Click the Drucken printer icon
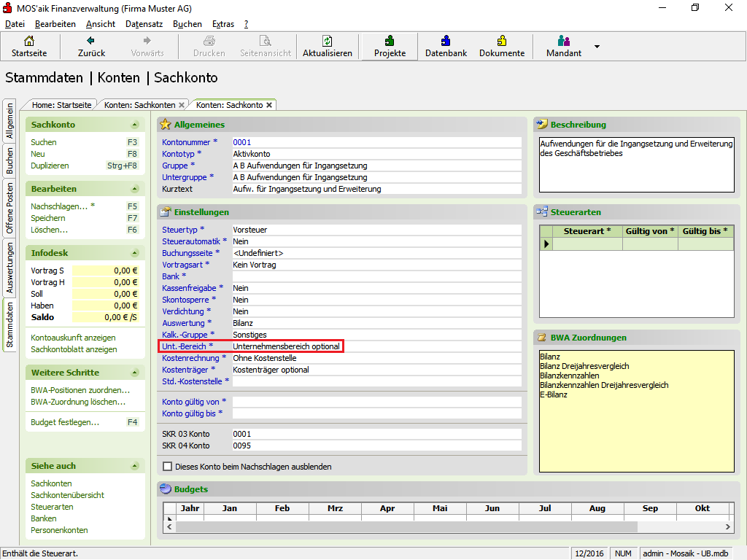 [209, 41]
